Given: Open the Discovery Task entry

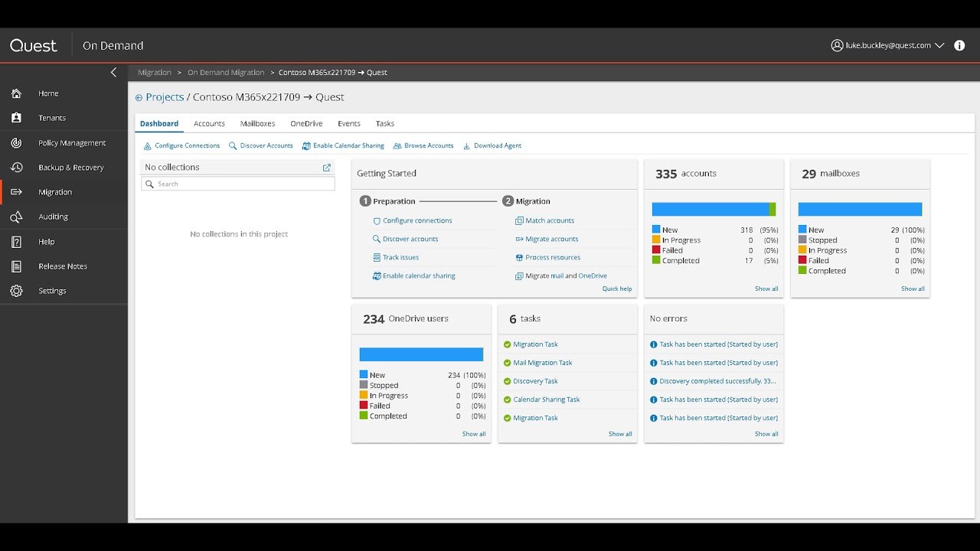Looking at the screenshot, I should [535, 381].
